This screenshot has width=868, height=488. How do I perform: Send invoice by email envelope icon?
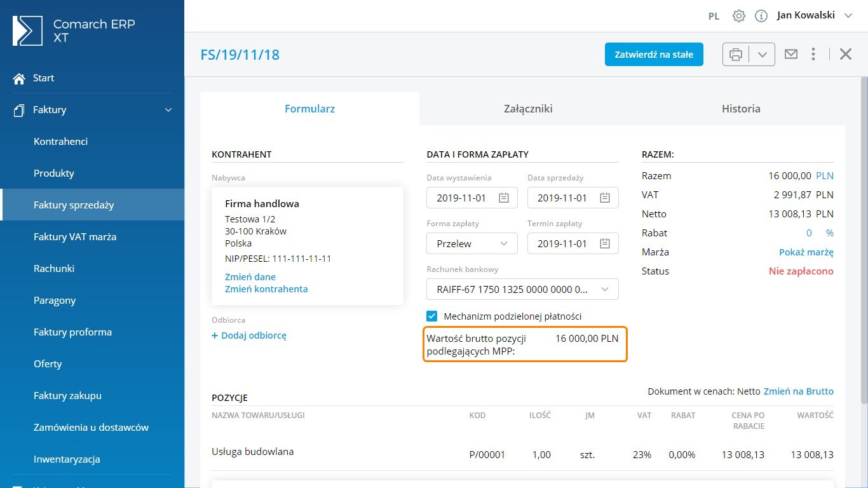pyautogui.click(x=790, y=54)
